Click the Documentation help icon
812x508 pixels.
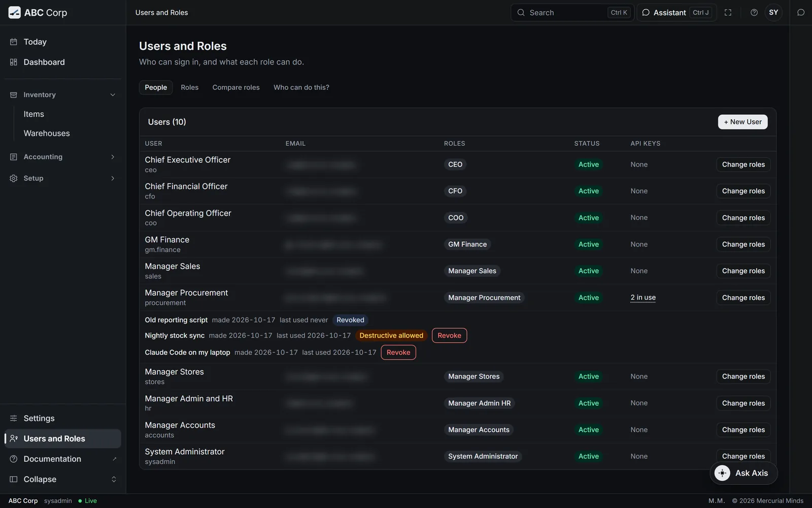[14, 459]
